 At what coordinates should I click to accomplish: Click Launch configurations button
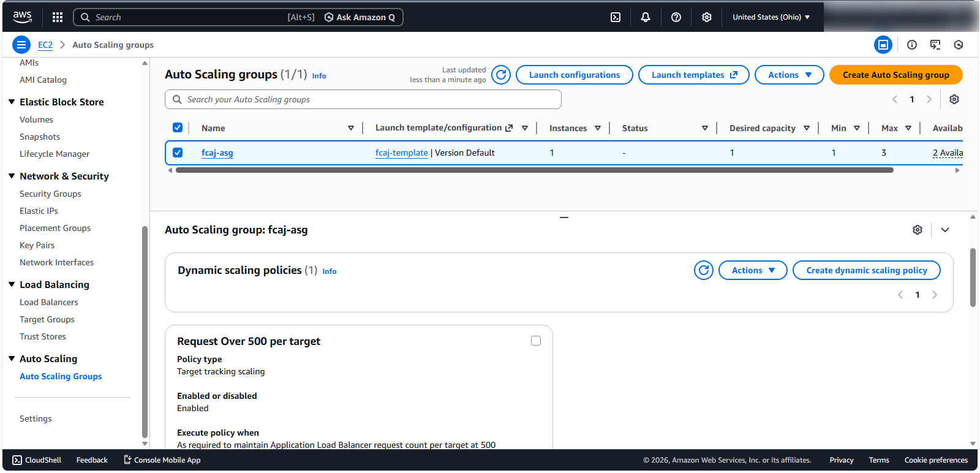point(575,75)
